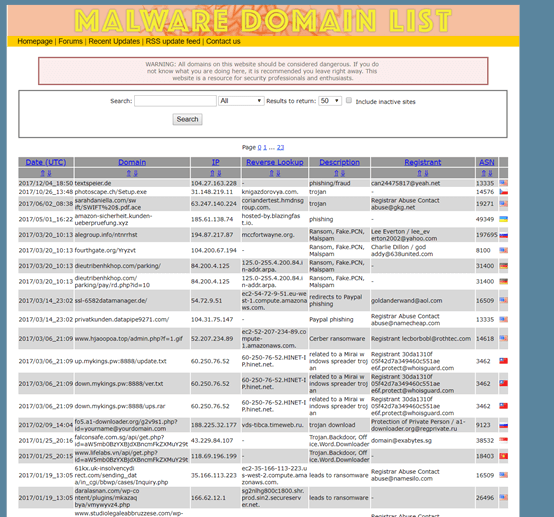Go to the Homepage nav link
Image resolution: width=554 pixels, height=517 pixels.
[35, 41]
